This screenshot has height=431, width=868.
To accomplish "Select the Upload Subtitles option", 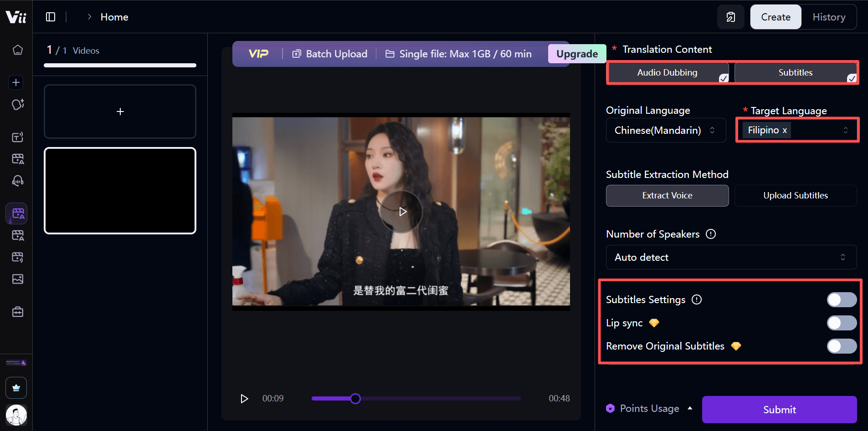I will (x=795, y=195).
